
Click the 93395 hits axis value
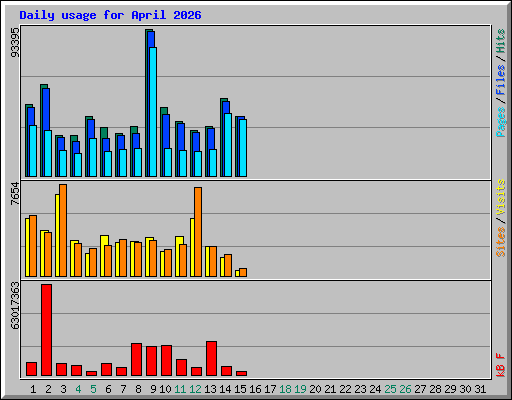15,42
